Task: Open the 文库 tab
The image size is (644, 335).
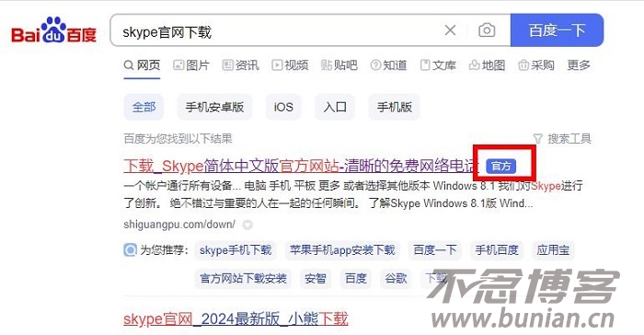Action: pos(438,65)
